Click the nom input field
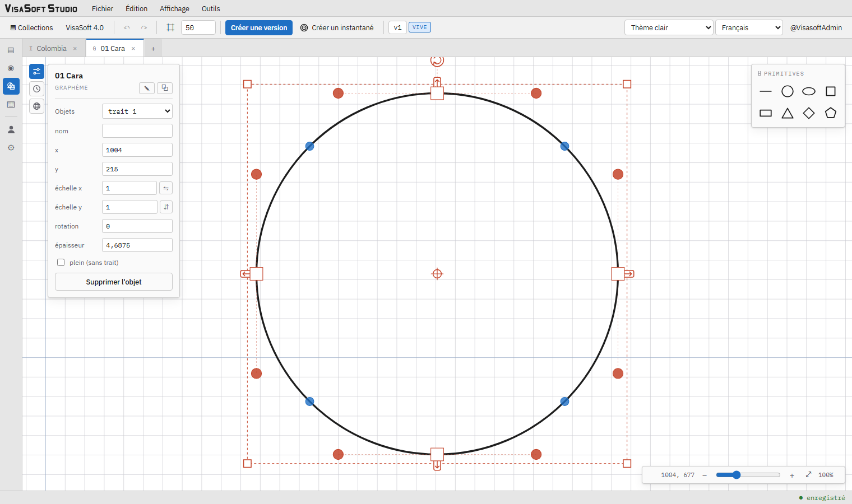This screenshot has width=852, height=504. pos(137,131)
